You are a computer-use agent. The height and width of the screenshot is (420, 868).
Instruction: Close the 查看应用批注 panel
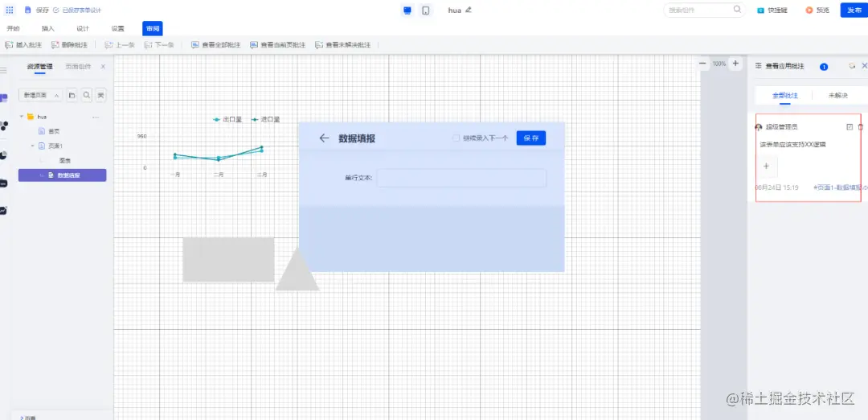[x=865, y=66]
